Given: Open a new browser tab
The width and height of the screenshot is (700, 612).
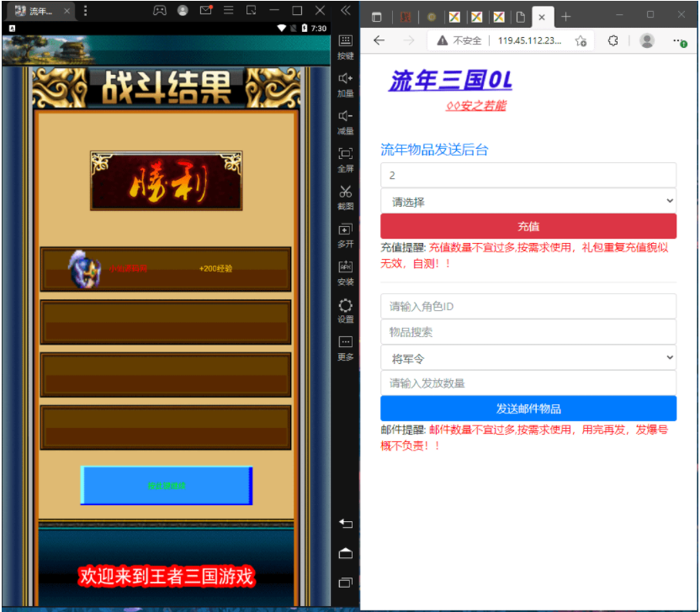Looking at the screenshot, I should pyautogui.click(x=566, y=17).
